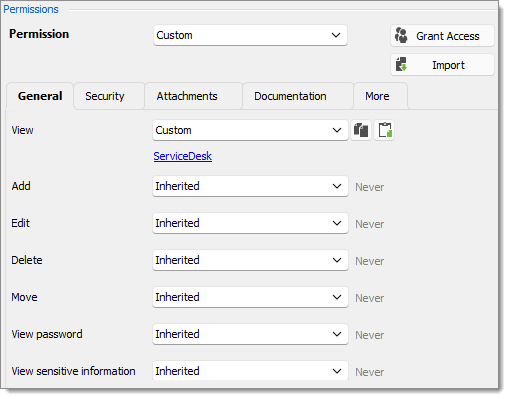The height and width of the screenshot is (399, 509).
Task: Open the Permission dropdown set to Custom
Action: point(250,35)
